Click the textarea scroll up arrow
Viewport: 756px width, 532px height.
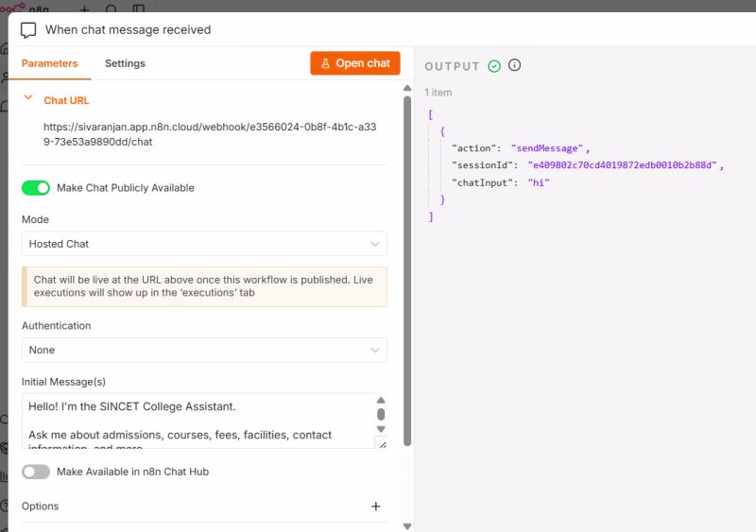[x=381, y=400]
